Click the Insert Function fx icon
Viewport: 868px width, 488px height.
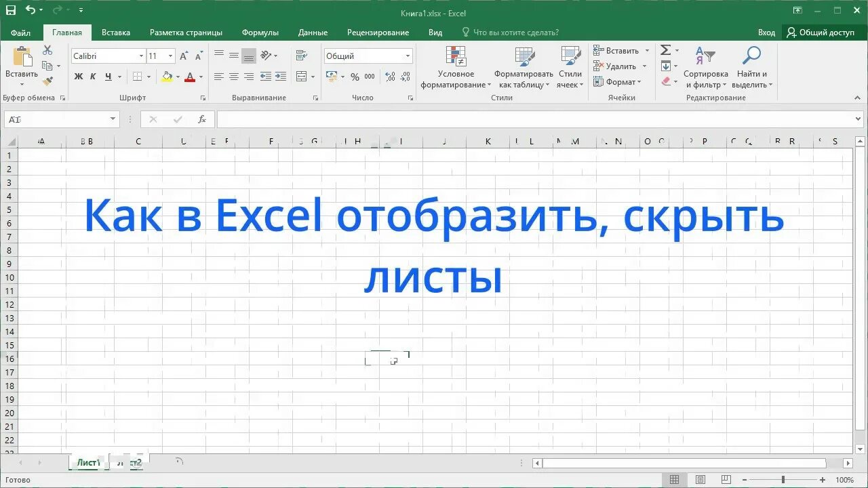click(x=202, y=119)
